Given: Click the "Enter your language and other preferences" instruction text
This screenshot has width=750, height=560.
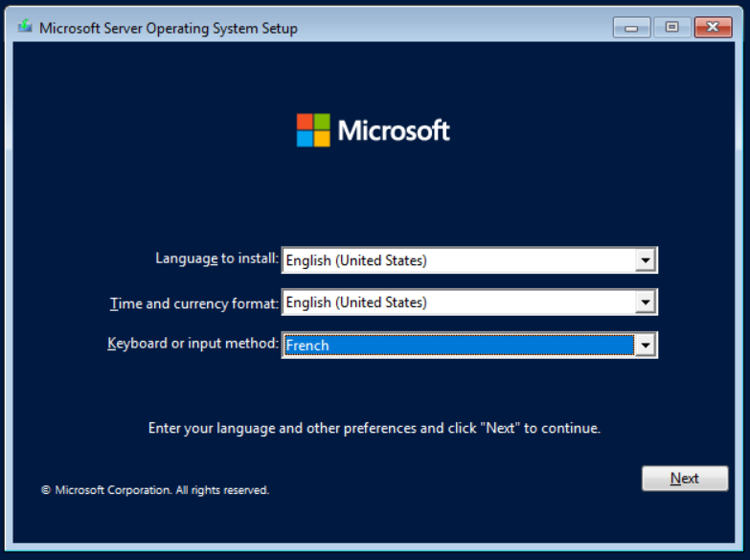Looking at the screenshot, I should click(x=375, y=428).
